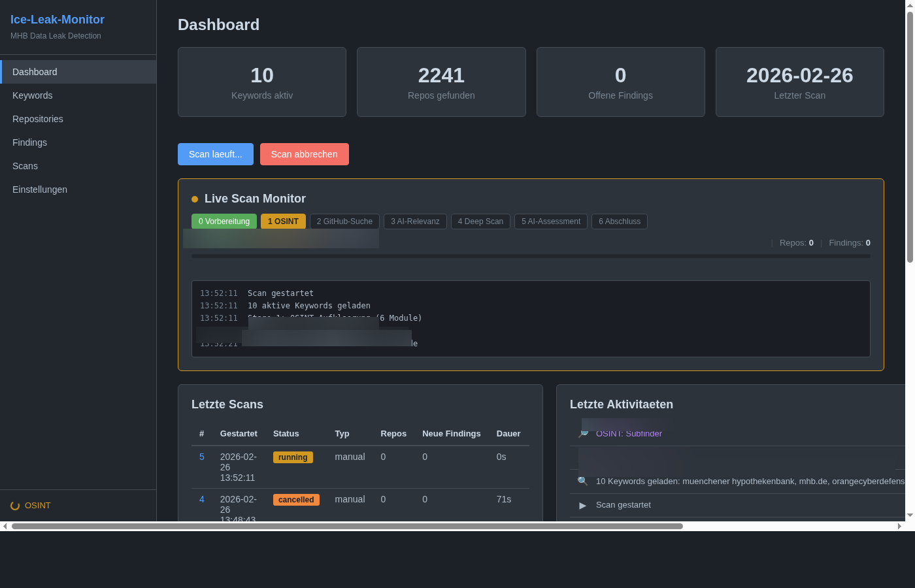Click the cancelled status badge

coord(296,500)
